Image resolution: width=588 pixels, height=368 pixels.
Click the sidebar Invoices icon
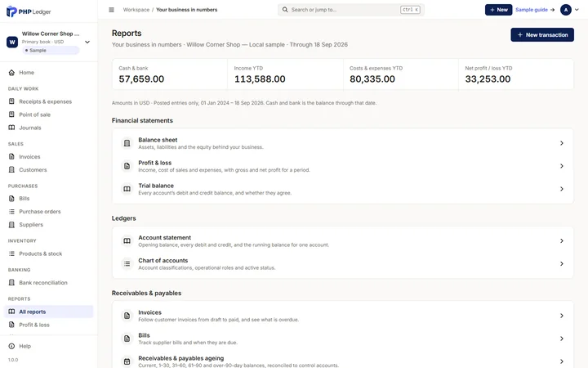(x=11, y=156)
